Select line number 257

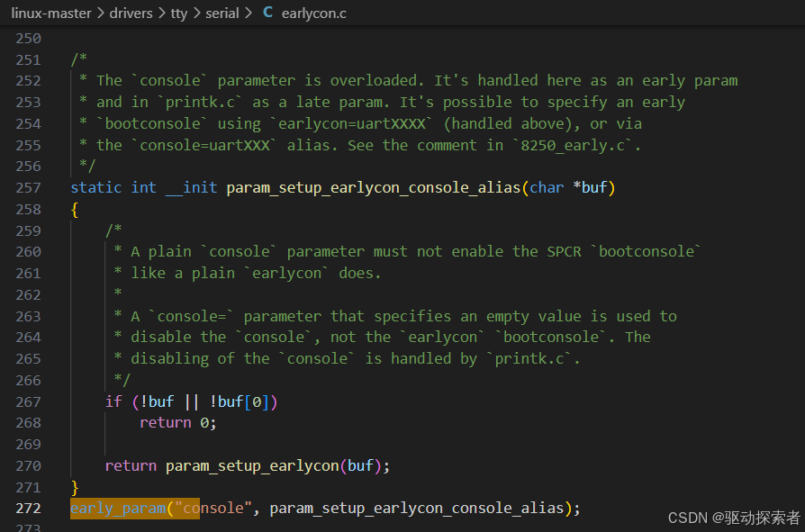28,188
